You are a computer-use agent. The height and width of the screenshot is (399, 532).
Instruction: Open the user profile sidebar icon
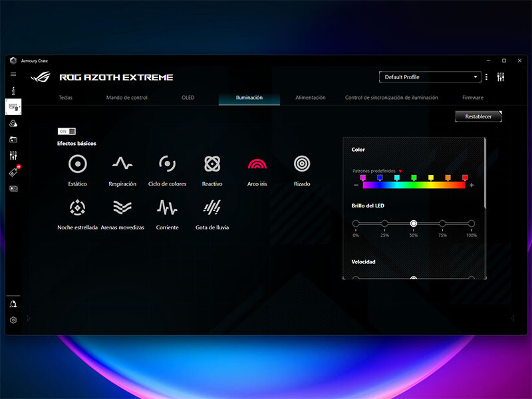[x=13, y=304]
